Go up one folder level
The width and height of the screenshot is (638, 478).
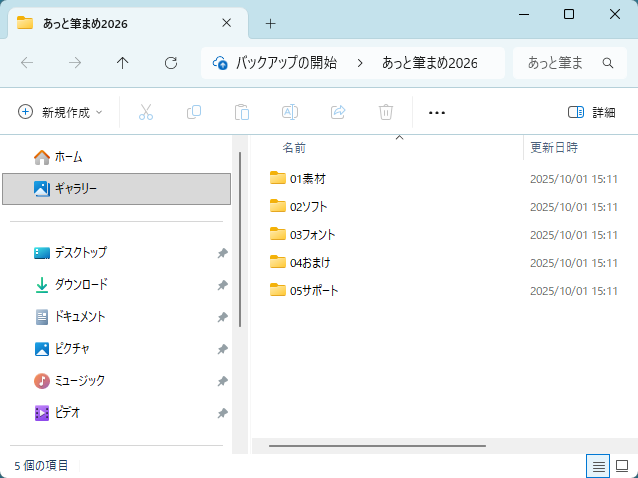[123, 63]
